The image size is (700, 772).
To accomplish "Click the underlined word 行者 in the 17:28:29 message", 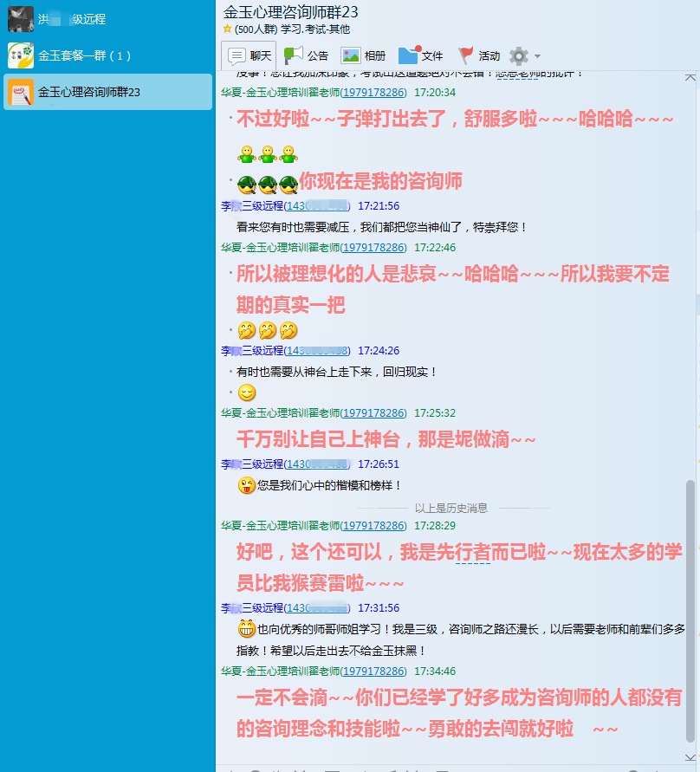I will pyautogui.click(x=473, y=552).
